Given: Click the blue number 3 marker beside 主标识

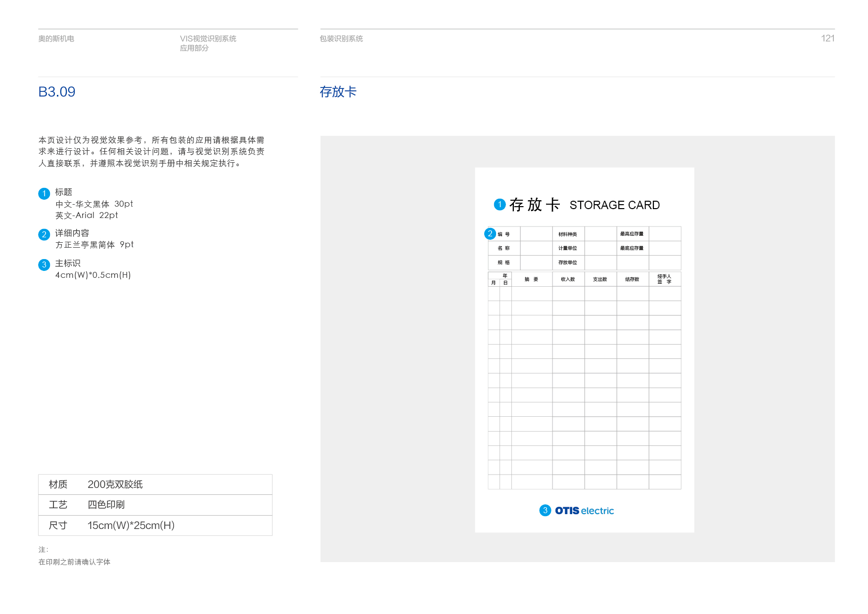Looking at the screenshot, I should pos(44,264).
